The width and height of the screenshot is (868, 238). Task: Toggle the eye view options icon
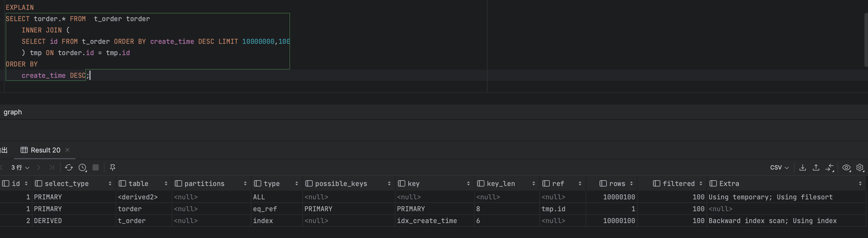tap(846, 167)
